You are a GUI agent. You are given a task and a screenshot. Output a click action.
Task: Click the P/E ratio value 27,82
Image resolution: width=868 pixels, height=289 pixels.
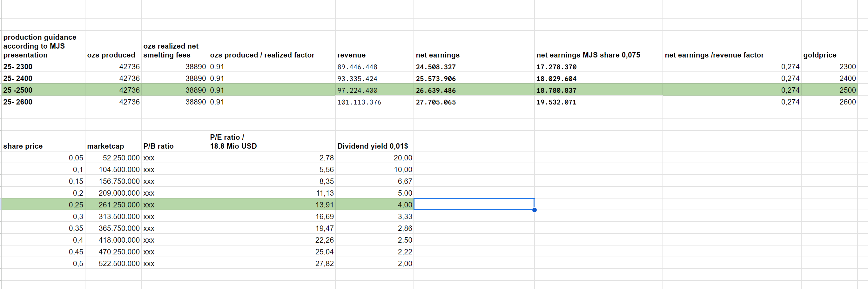tap(324, 264)
